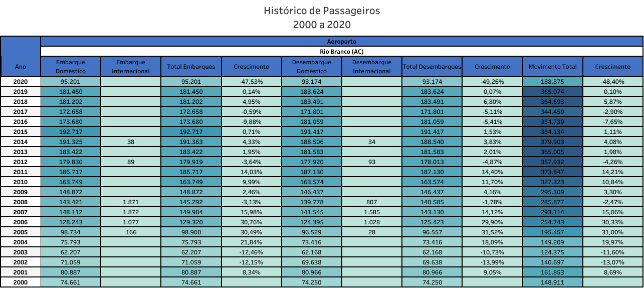Select the 1.872 Embarque Internacional cell
Image resolution: width=644 pixels, height=288 pixels.
pos(131,212)
